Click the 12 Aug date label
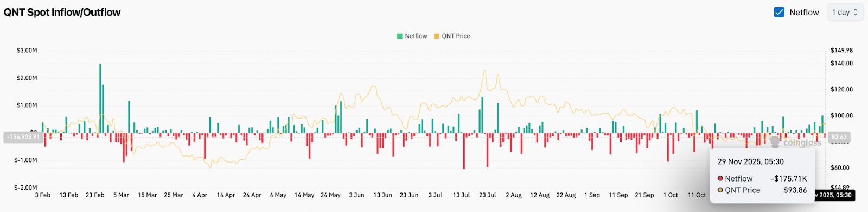This screenshot has width=868, height=212. (540, 195)
